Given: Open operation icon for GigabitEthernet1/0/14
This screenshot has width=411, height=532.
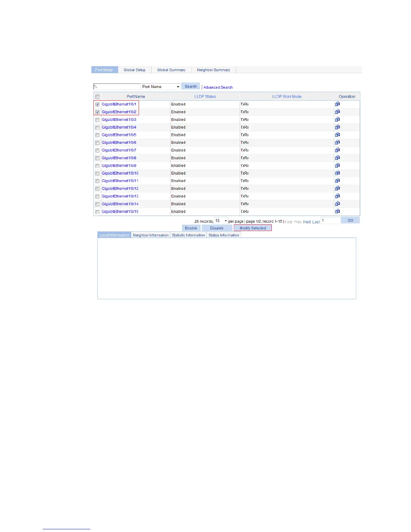Looking at the screenshot, I should pos(337,204).
